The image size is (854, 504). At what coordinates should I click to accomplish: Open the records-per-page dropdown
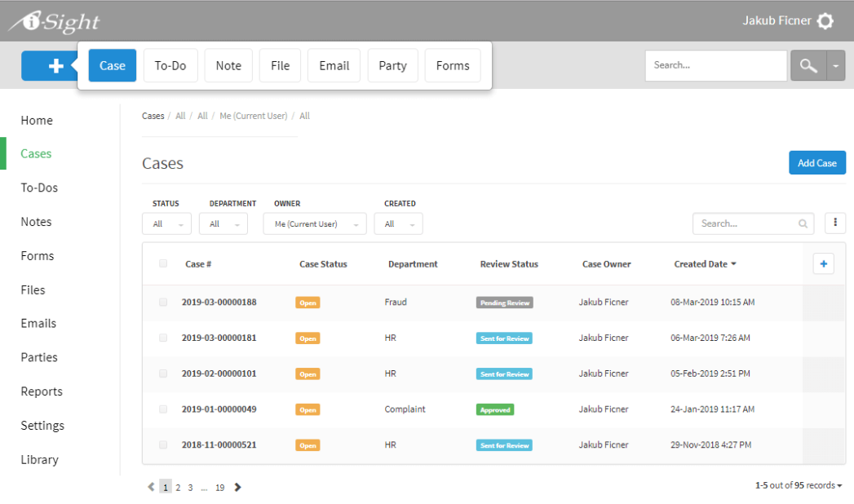799,485
